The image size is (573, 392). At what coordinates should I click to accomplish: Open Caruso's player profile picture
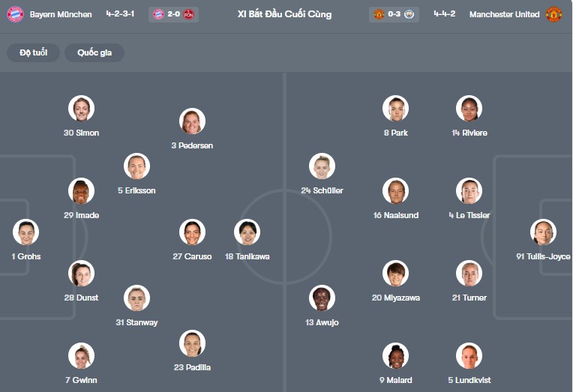pos(193,232)
